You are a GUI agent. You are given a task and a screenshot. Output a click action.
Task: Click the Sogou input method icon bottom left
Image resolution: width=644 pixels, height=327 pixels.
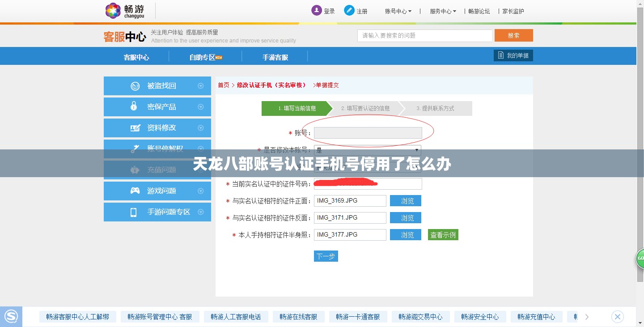click(11, 316)
